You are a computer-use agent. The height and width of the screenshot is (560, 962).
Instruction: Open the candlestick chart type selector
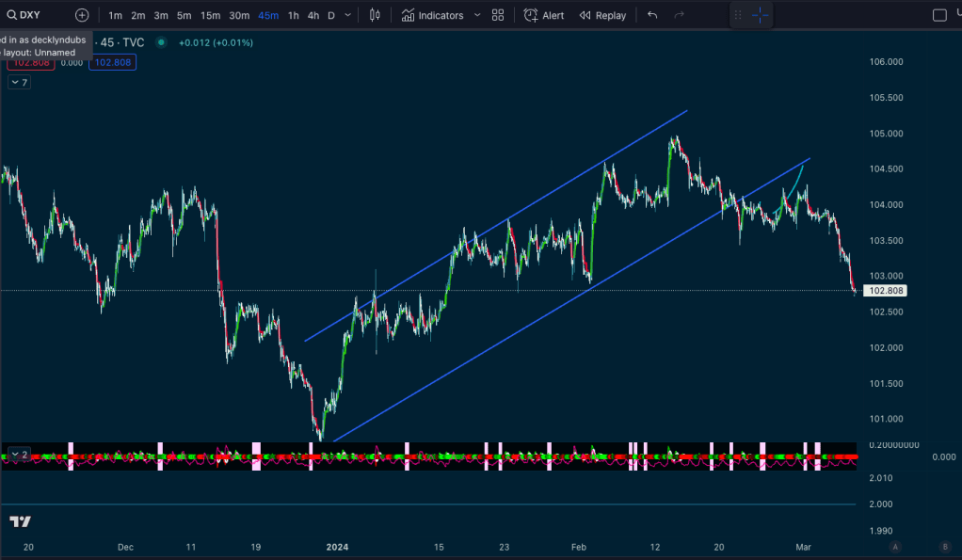(x=376, y=15)
